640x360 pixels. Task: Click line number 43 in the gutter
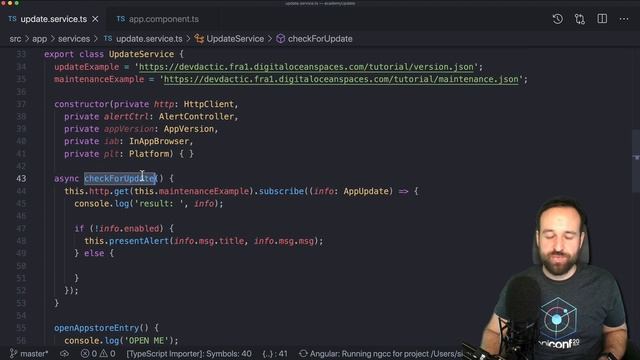pos(21,178)
